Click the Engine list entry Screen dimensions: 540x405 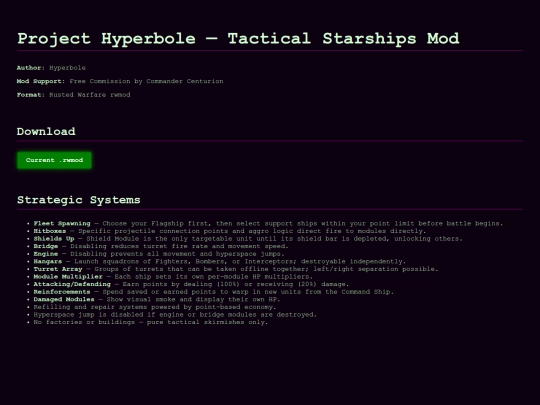pyautogui.click(x=159, y=254)
